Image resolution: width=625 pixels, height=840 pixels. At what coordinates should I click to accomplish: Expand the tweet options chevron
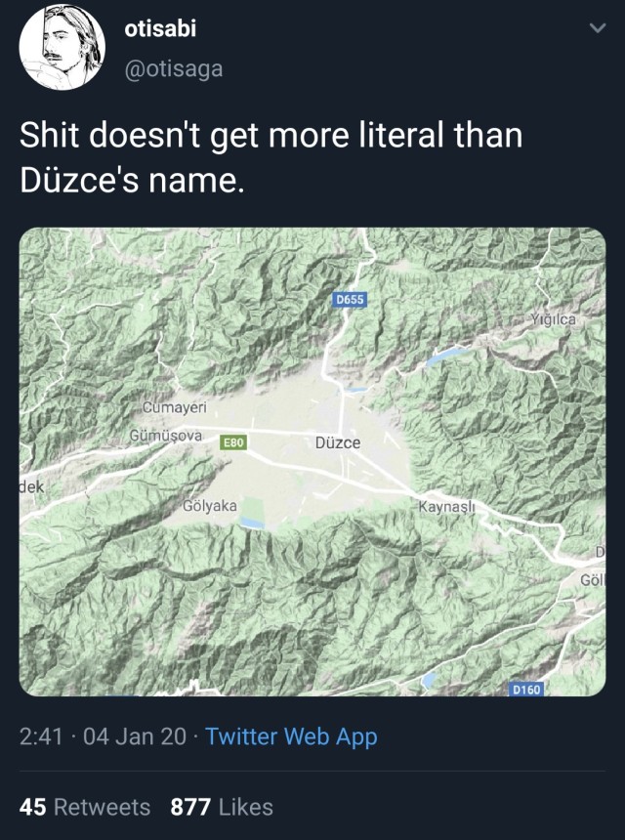click(597, 27)
